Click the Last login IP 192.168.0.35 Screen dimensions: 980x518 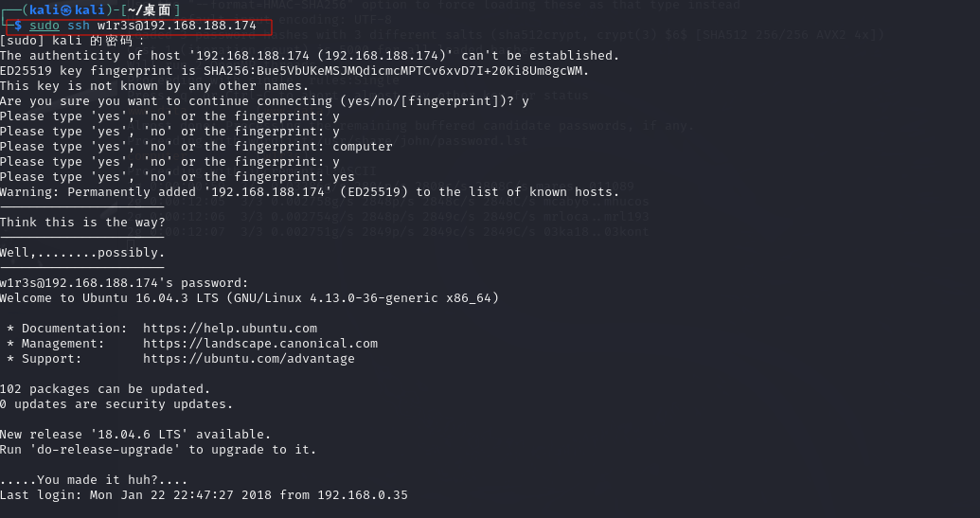[x=363, y=495]
